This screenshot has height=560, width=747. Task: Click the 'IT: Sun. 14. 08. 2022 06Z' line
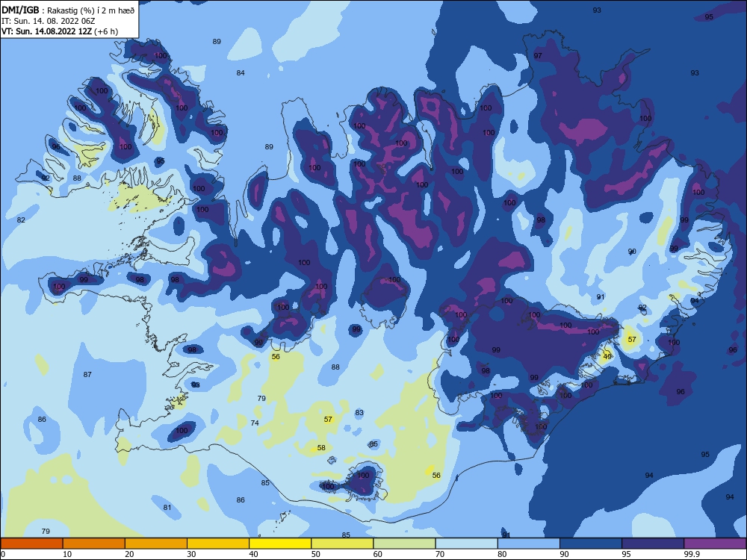pyautogui.click(x=48, y=21)
